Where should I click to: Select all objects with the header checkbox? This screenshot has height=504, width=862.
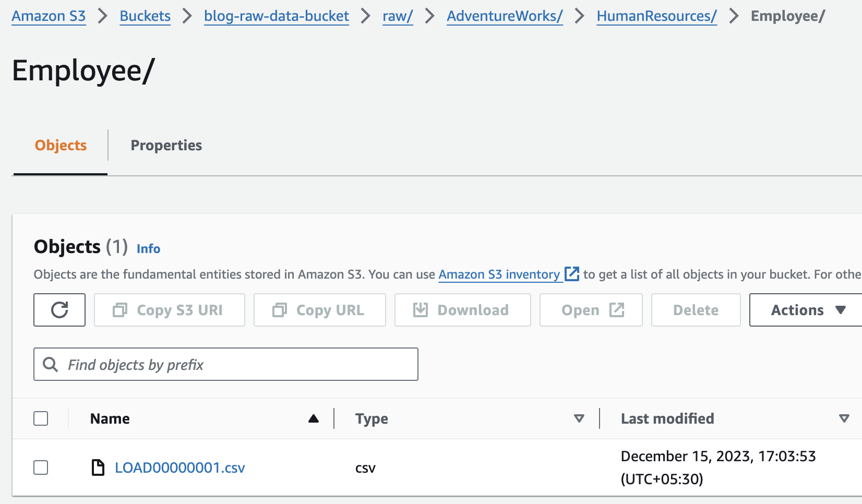point(41,418)
